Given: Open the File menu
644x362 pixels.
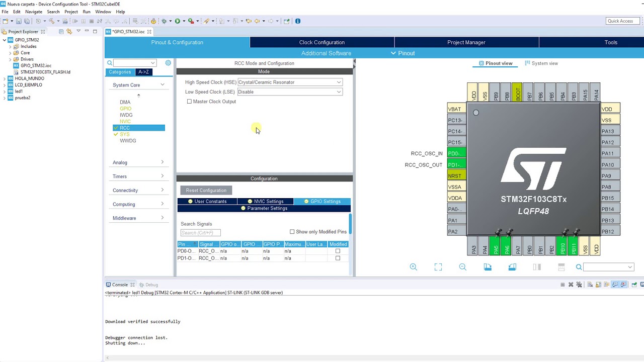Looking at the screenshot, I should click(5, 12).
